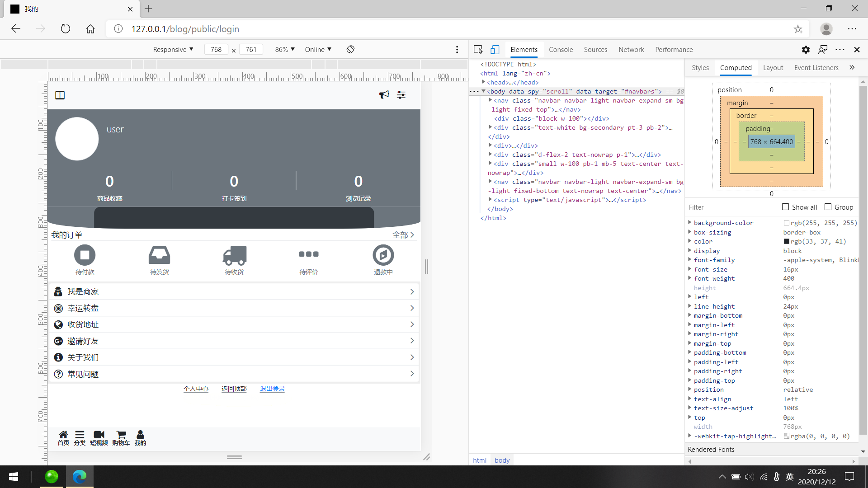Click the megaphone announcement icon
Image resolution: width=868 pixels, height=488 pixels.
[384, 94]
